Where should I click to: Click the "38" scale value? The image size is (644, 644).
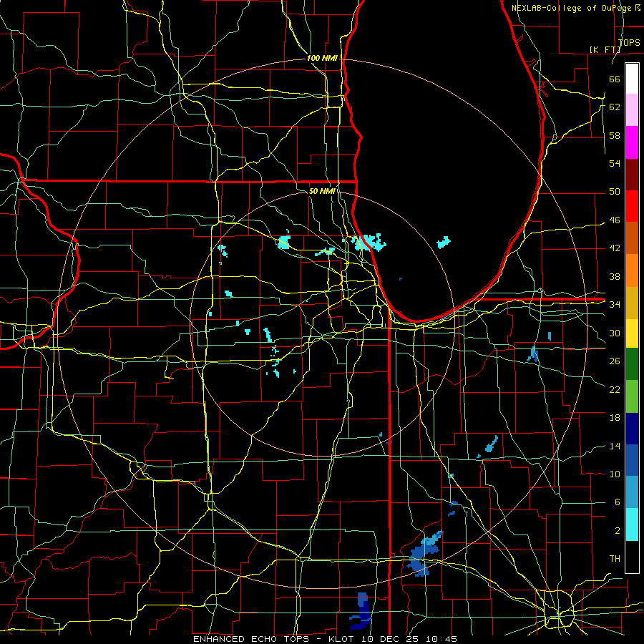(615, 276)
